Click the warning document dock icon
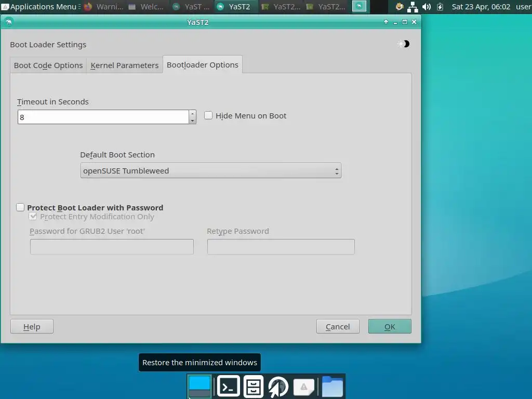This screenshot has width=532, height=399. tap(303, 387)
